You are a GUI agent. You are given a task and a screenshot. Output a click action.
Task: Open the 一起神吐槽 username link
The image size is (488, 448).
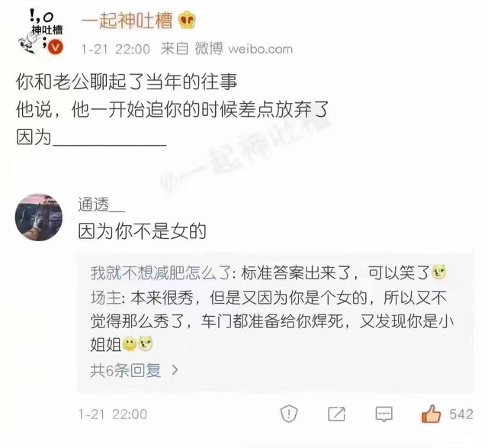click(x=127, y=21)
